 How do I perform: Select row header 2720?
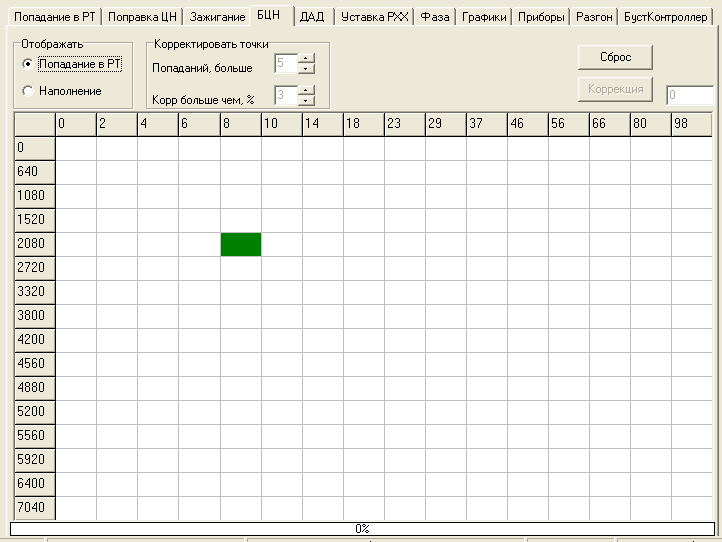[x=35, y=268]
